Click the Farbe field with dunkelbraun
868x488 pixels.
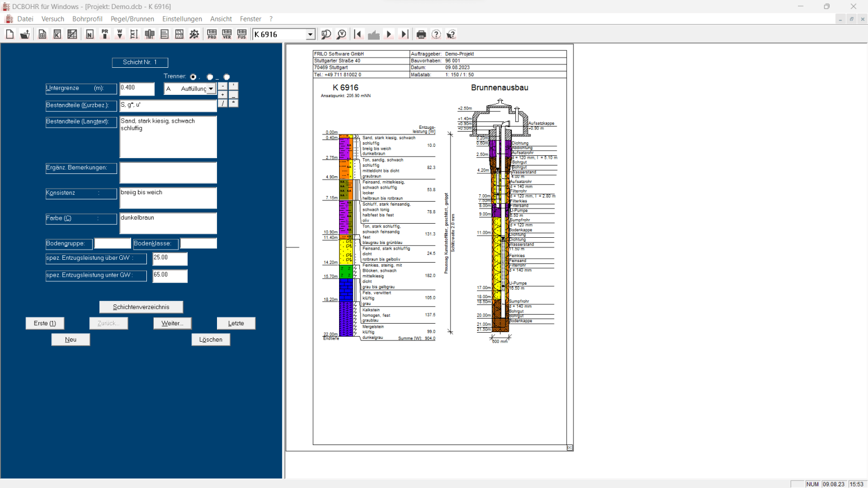coord(168,223)
